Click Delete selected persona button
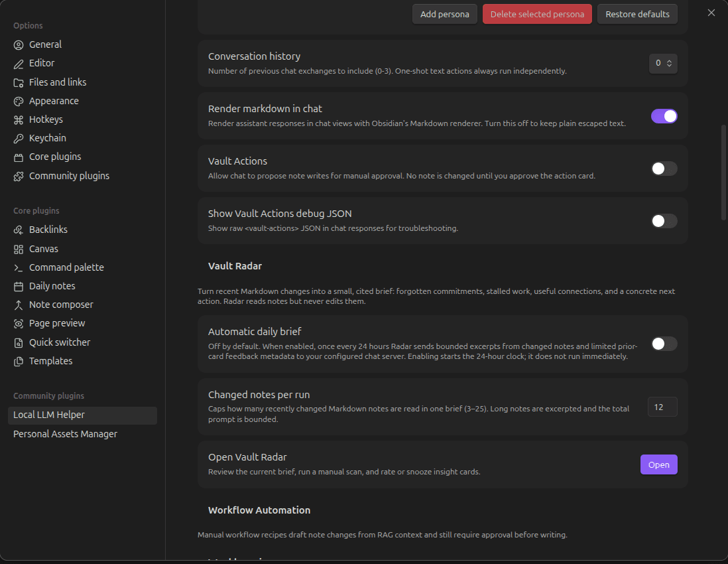 pyautogui.click(x=537, y=14)
